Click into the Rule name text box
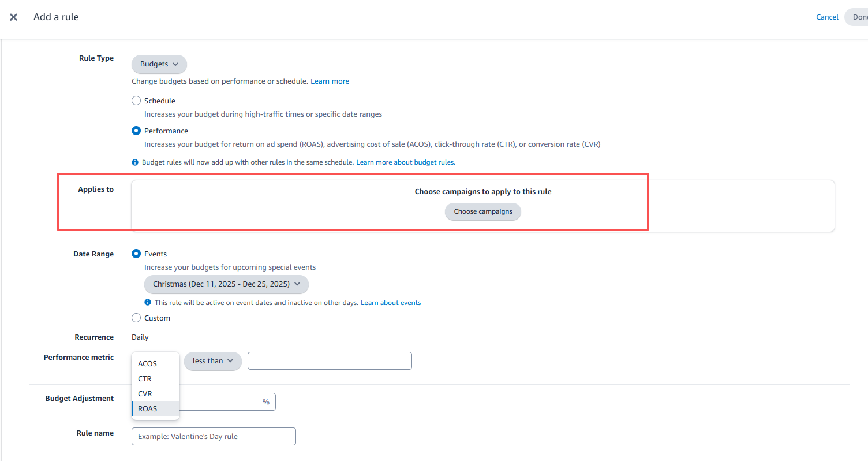Image resolution: width=868 pixels, height=461 pixels. click(x=214, y=437)
